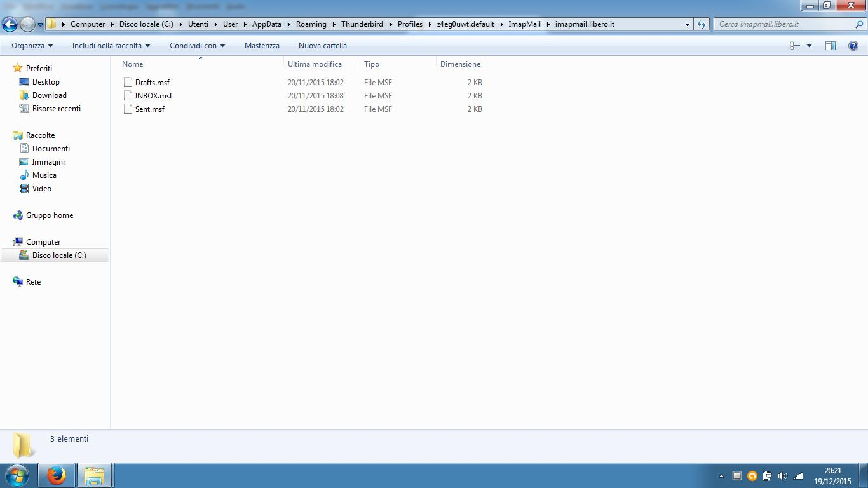Expand the breadcrumb arrow after Thunderbird
The height and width of the screenshot is (488, 868).
click(391, 24)
